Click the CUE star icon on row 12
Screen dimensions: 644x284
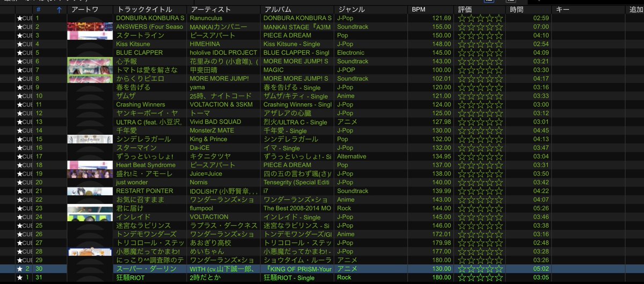(20, 113)
